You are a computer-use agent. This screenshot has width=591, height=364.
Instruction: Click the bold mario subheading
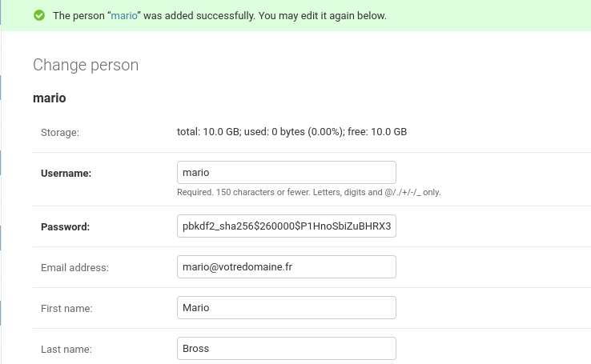(x=50, y=98)
